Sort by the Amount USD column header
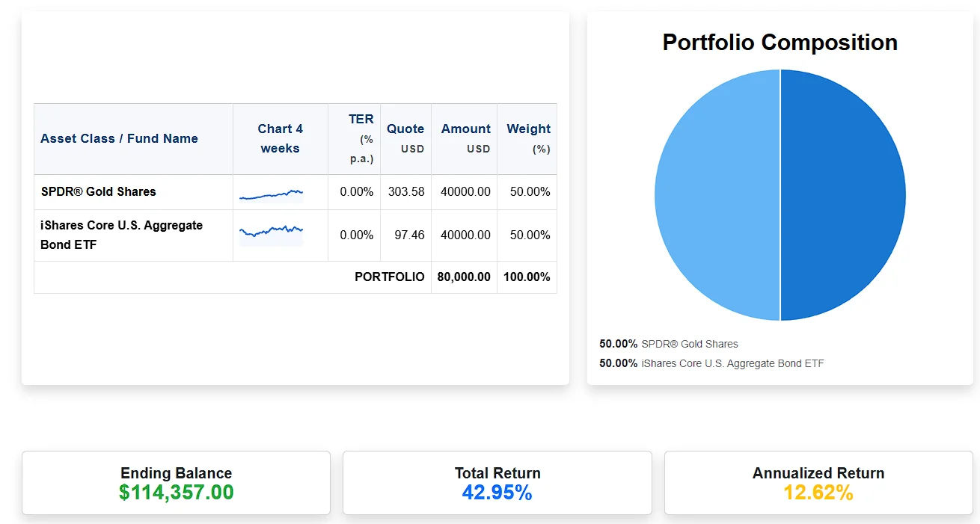 click(465, 138)
